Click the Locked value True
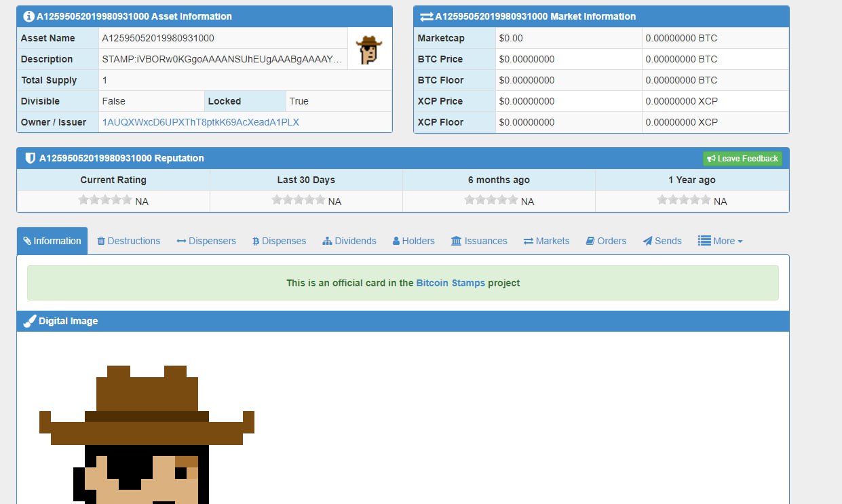The image size is (842, 504). click(x=299, y=101)
